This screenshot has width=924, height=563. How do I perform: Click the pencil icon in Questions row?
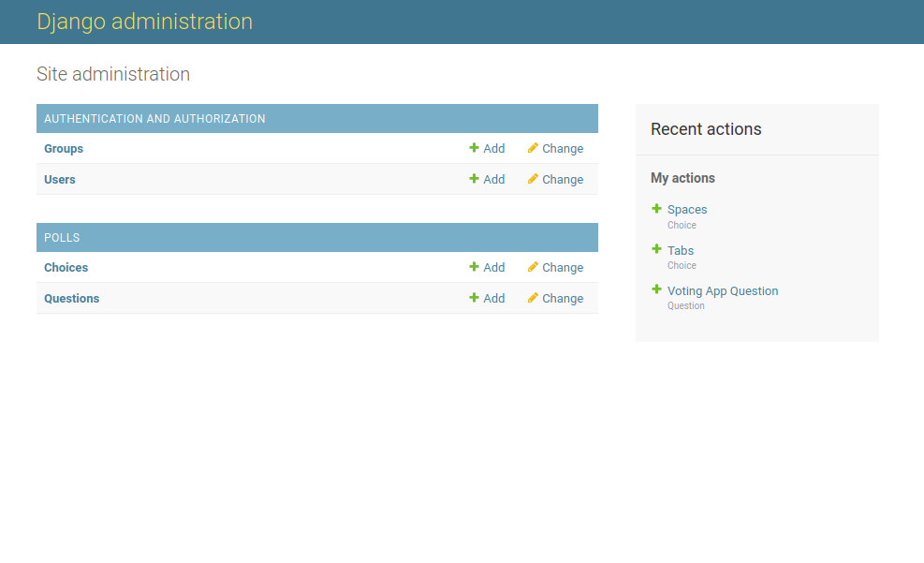(533, 298)
